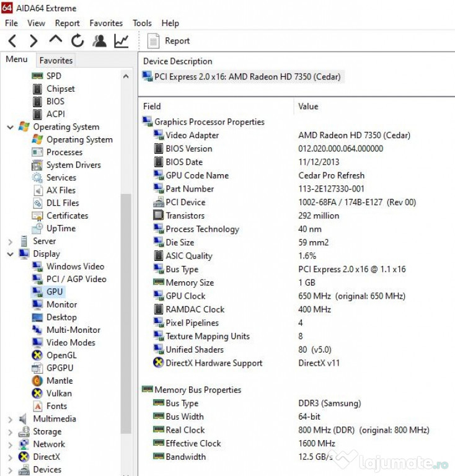This screenshot has width=455, height=476.
Task: Select the Chipset chip icon
Action: click(x=37, y=89)
